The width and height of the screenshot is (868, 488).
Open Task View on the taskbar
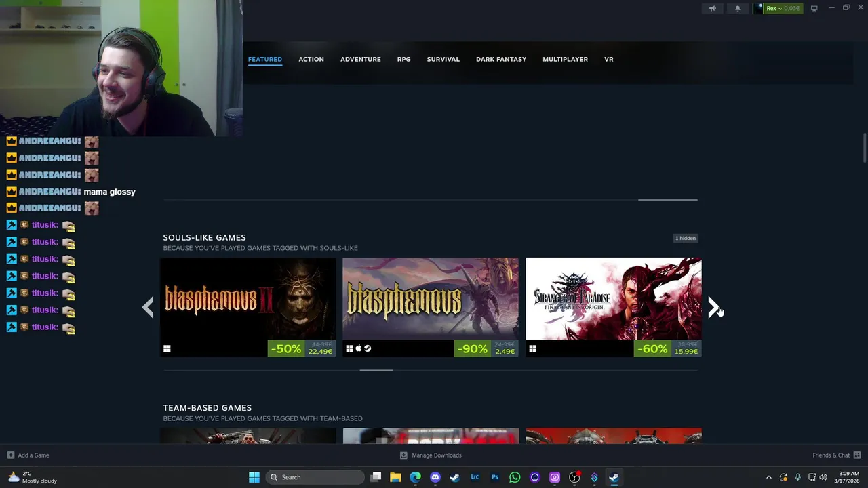(376, 477)
